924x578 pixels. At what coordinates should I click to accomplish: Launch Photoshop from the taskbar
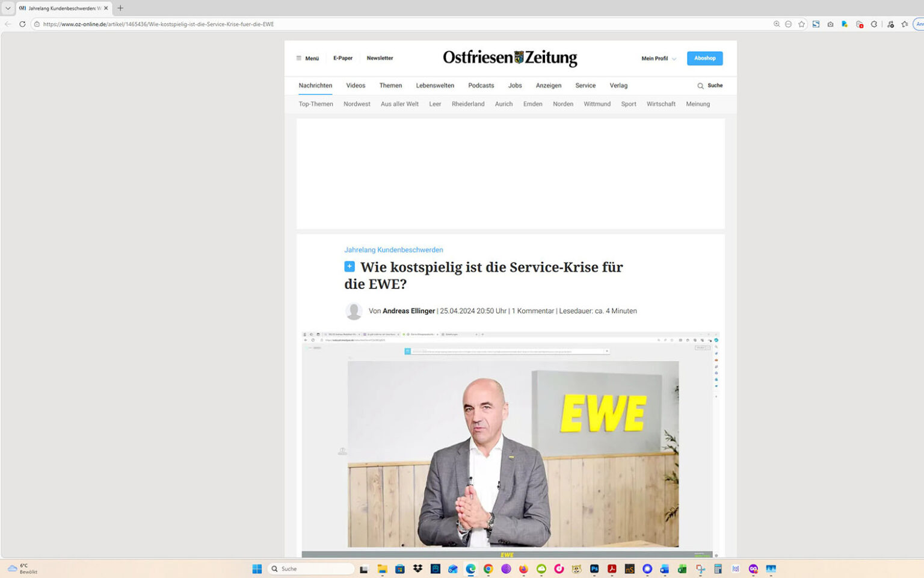pyautogui.click(x=594, y=568)
